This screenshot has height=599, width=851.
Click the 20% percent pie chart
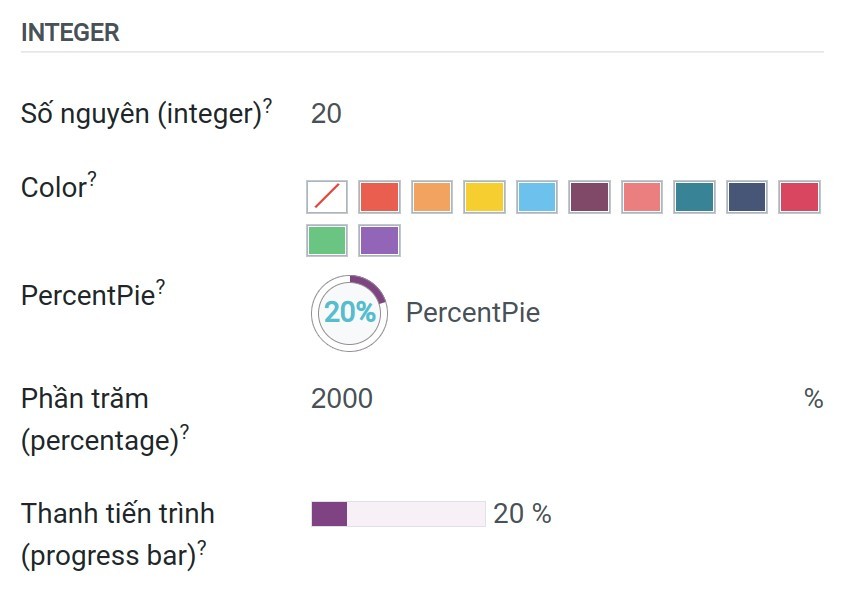coord(350,313)
